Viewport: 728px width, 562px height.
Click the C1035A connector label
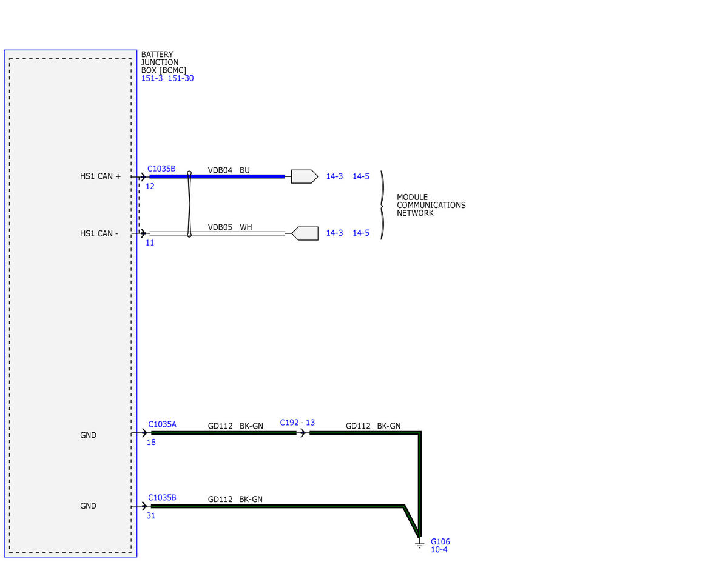pos(162,425)
